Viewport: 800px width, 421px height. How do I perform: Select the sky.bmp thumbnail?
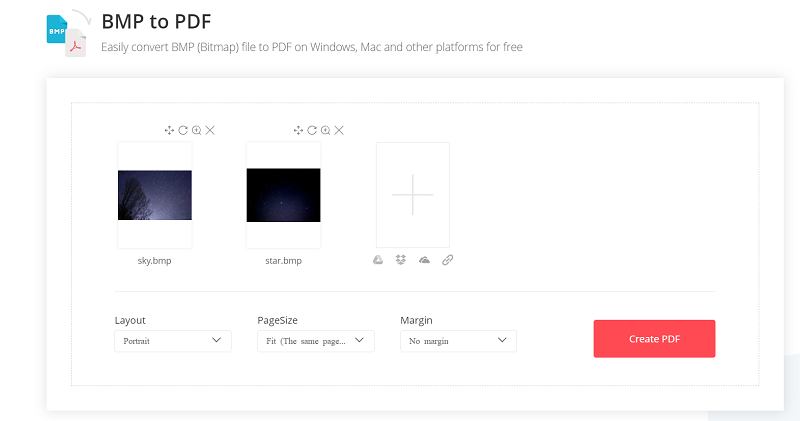(155, 195)
